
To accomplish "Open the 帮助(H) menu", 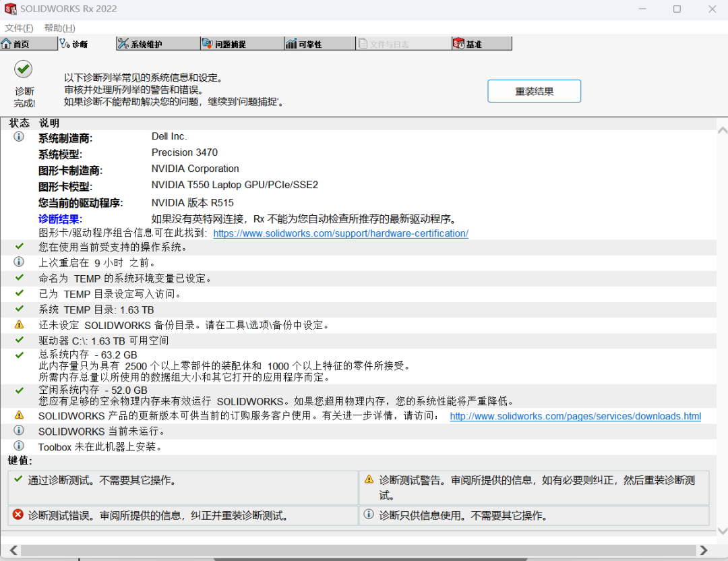I will 59,28.
